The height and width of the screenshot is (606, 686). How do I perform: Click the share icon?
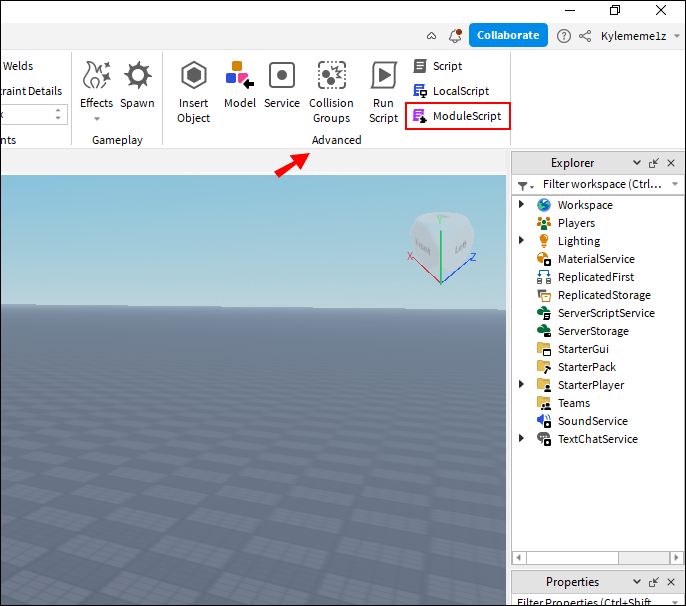click(585, 36)
